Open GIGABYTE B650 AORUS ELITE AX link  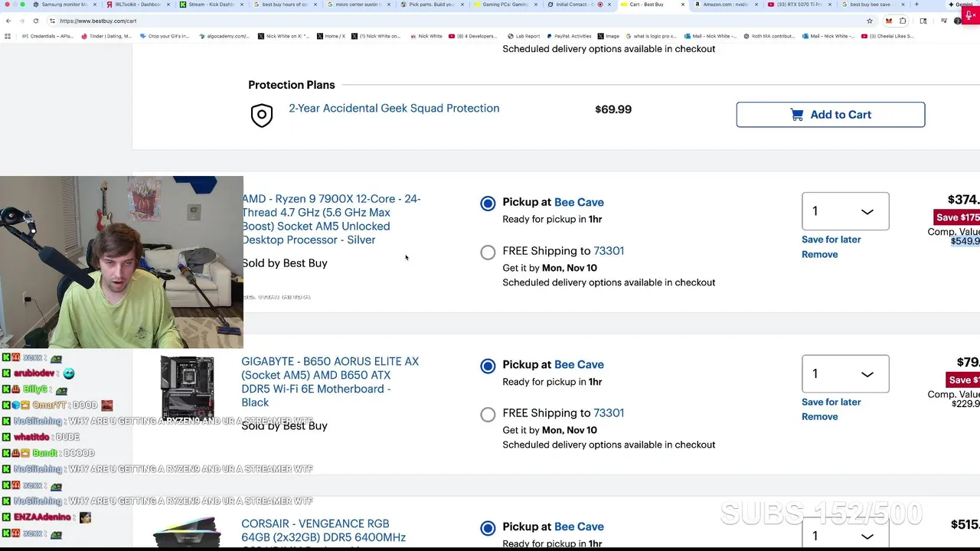pyautogui.click(x=330, y=382)
